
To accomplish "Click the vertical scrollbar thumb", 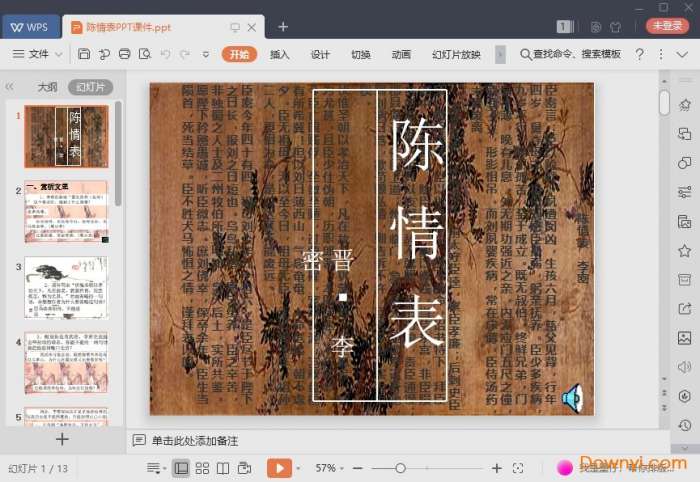I will (x=664, y=102).
